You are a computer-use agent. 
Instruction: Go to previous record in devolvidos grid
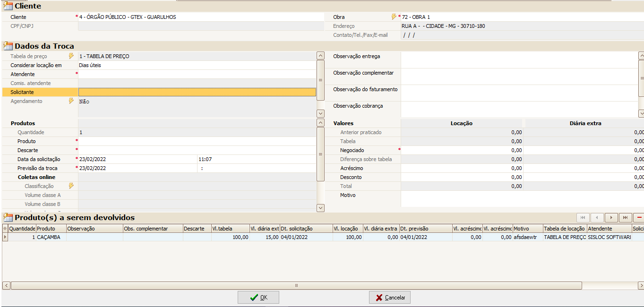coord(597,217)
